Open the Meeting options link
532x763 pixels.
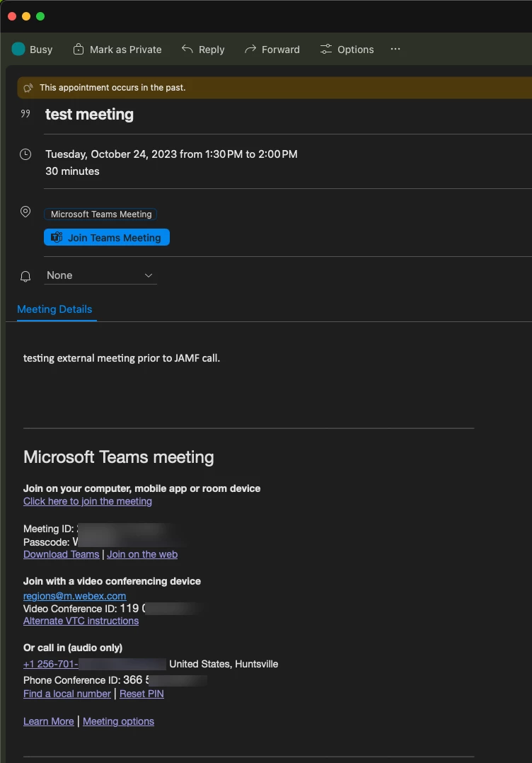[x=118, y=721]
